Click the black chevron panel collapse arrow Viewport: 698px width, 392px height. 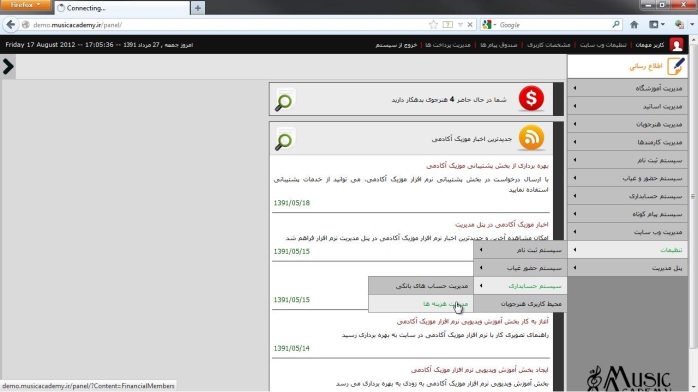pyautogui.click(x=8, y=67)
